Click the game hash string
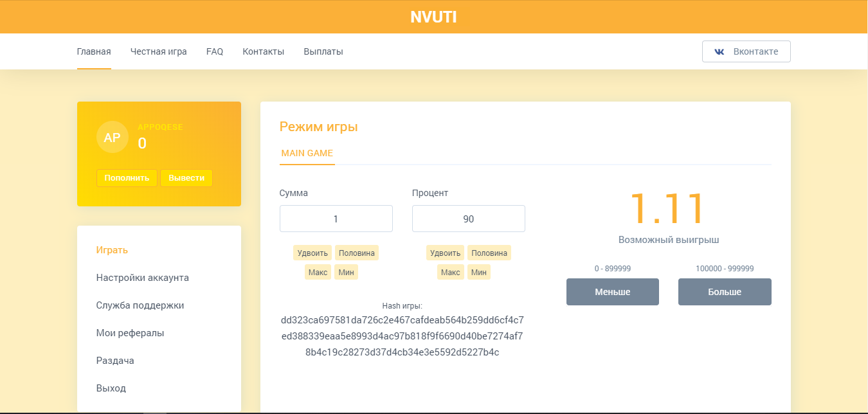This screenshot has width=868, height=414. pyautogui.click(x=402, y=336)
